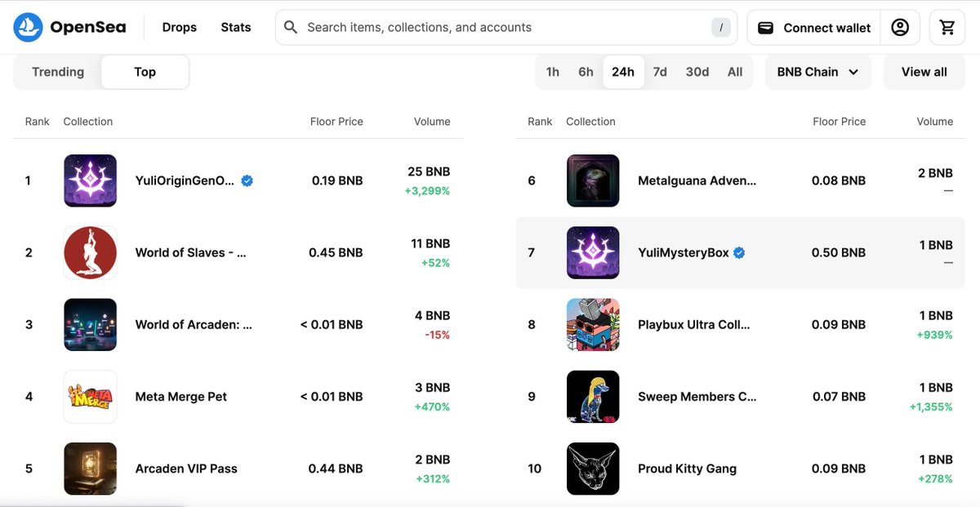The height and width of the screenshot is (507, 980).
Task: Click the slash shortcut badge in search
Action: [720, 28]
